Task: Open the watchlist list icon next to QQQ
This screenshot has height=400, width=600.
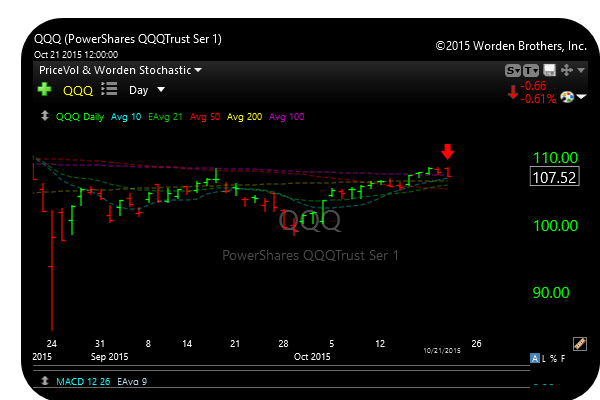Action: pyautogui.click(x=109, y=89)
